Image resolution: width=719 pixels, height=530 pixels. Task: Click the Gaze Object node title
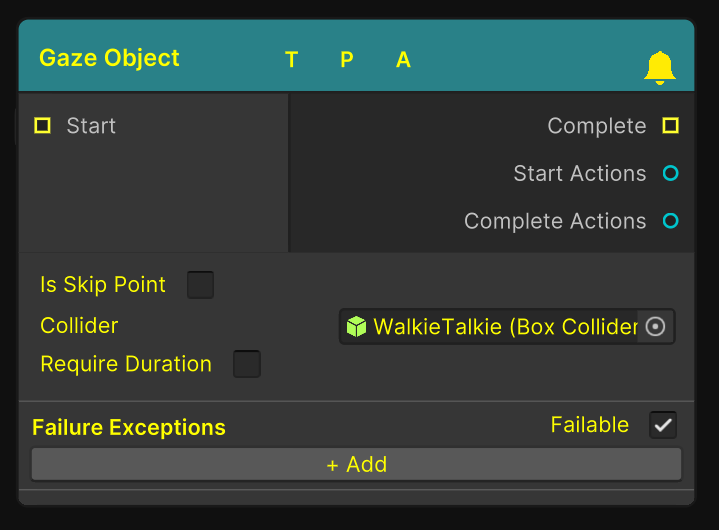coord(109,58)
